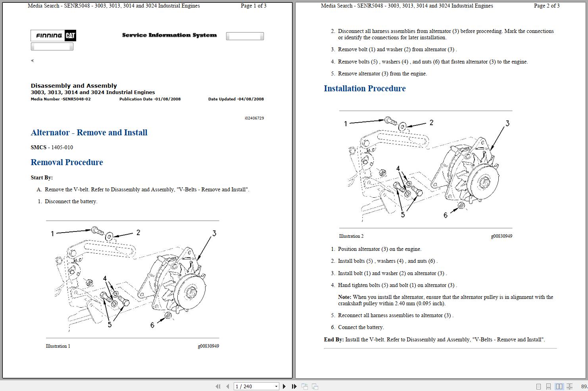Image resolution: width=588 pixels, height=391 pixels.
Task: Switch to single page view
Action: (539, 386)
